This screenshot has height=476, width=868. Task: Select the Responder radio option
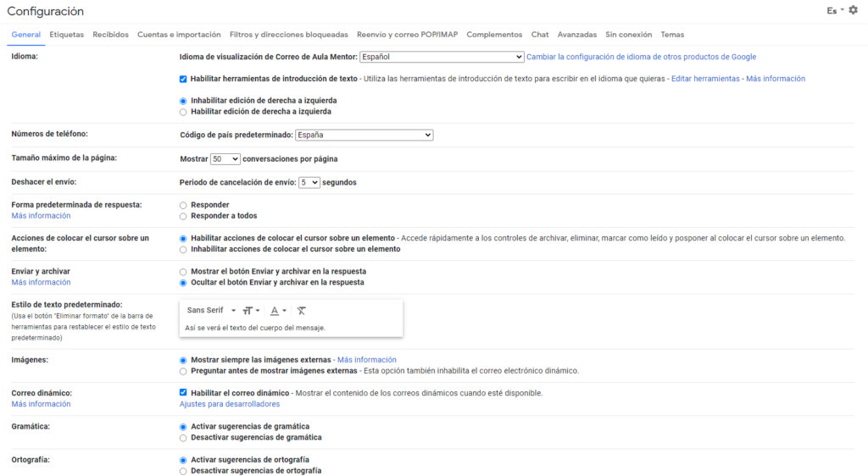tap(183, 206)
